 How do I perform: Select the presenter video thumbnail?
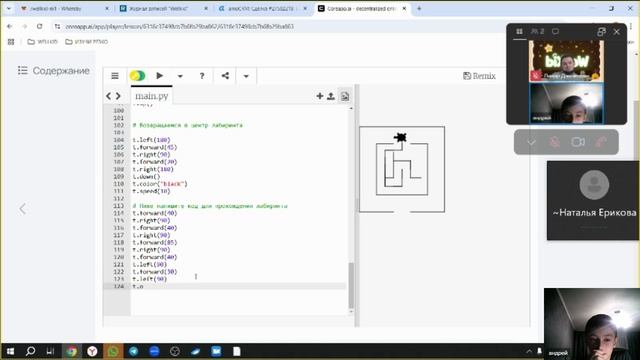(x=566, y=60)
